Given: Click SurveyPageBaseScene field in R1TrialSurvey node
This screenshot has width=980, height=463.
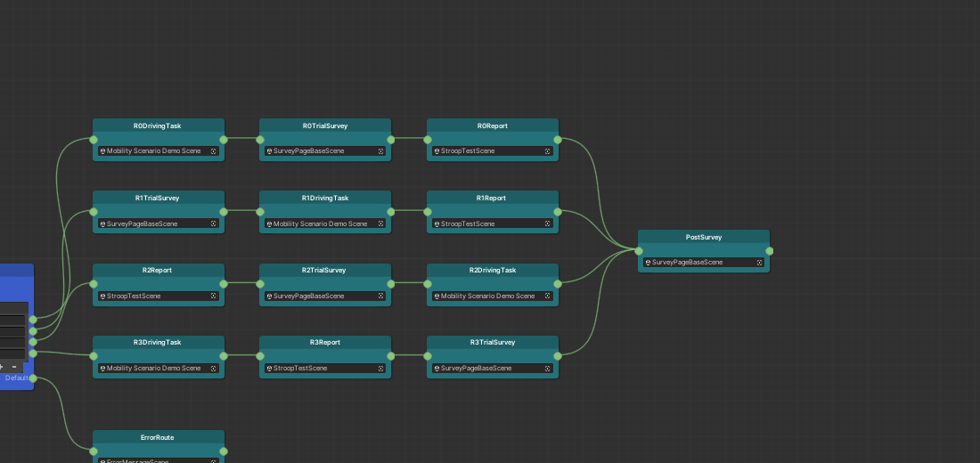Looking at the screenshot, I should 158,223.
